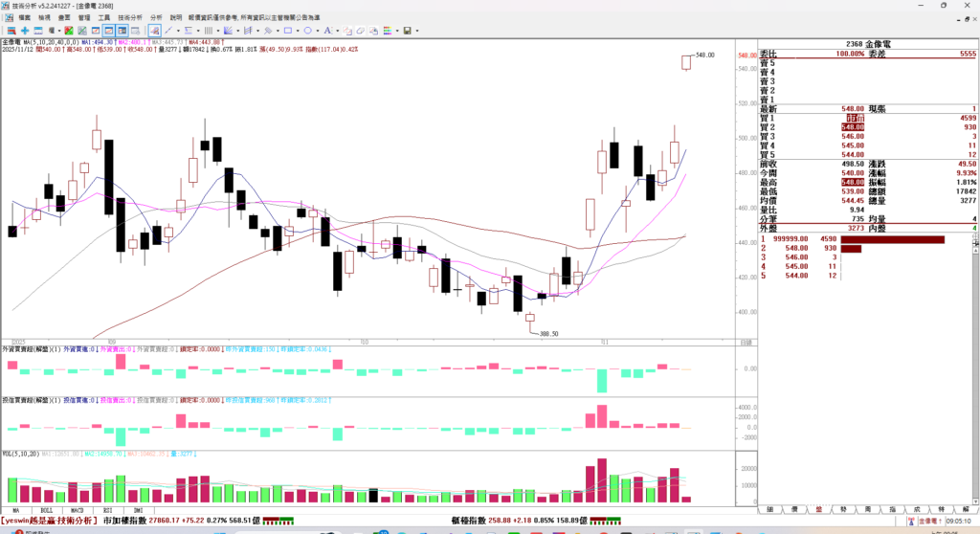Open the 技術分析 menu
The image size is (980, 534).
click(x=130, y=17)
